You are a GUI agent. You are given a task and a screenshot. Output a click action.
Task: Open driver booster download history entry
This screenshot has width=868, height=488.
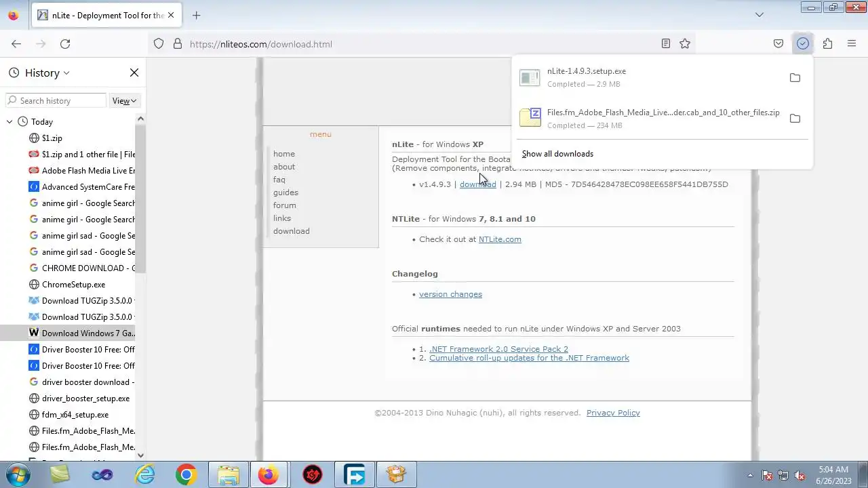click(x=81, y=382)
